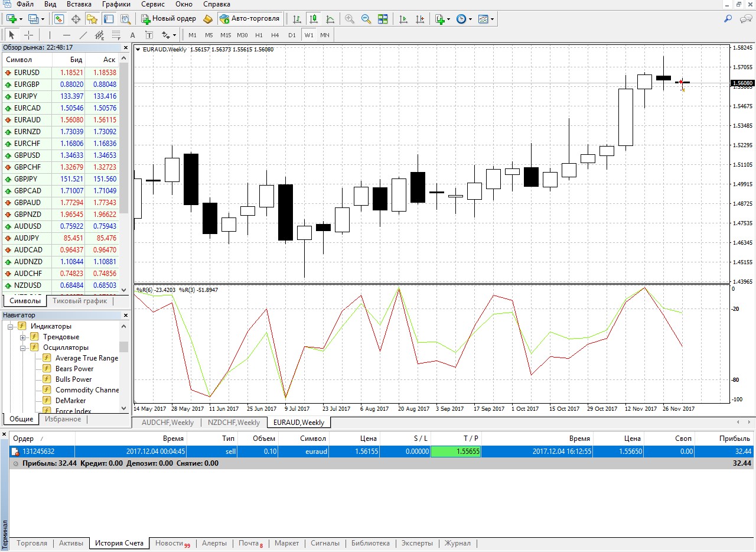The width and height of the screenshot is (756, 552).
Task: Open the chat bubbles icon at top right
Action: tap(745, 19)
